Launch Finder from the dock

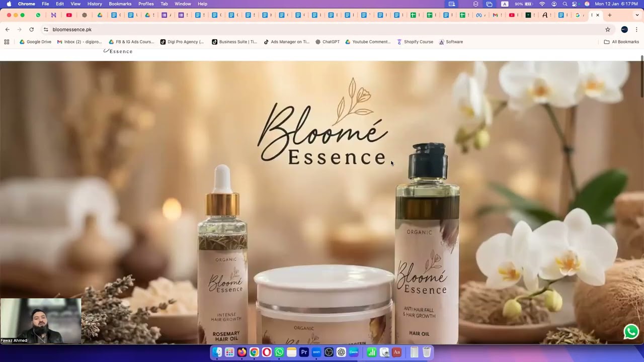pyautogui.click(x=217, y=352)
